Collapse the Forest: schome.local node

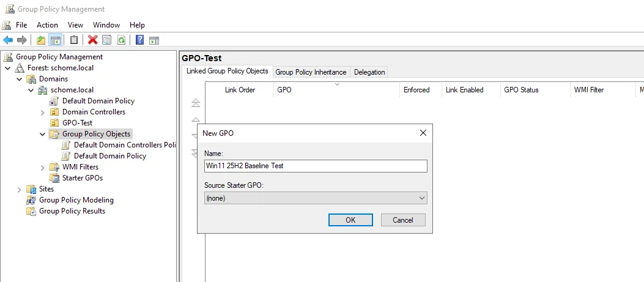pos(8,68)
